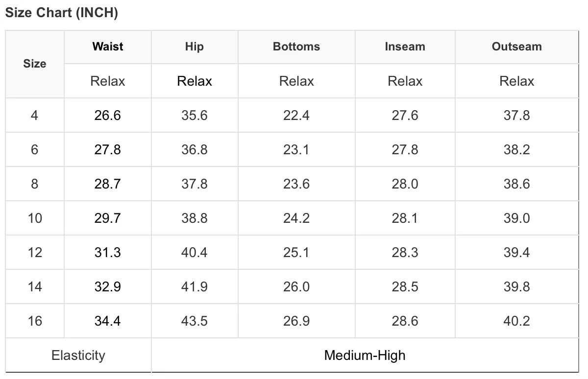Click the Inseam column header

[405, 47]
